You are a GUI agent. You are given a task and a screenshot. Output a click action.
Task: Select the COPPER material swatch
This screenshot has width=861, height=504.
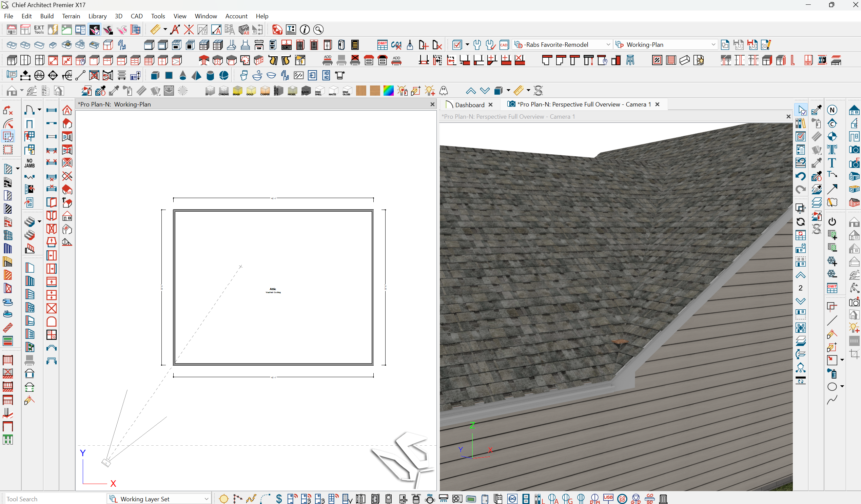pyautogui.click(x=265, y=91)
